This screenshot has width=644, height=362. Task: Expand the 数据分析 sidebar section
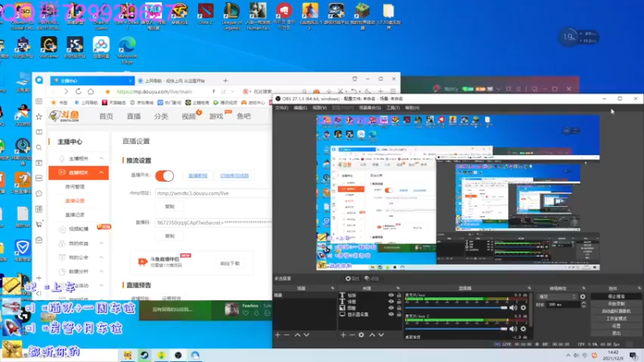pos(79,271)
